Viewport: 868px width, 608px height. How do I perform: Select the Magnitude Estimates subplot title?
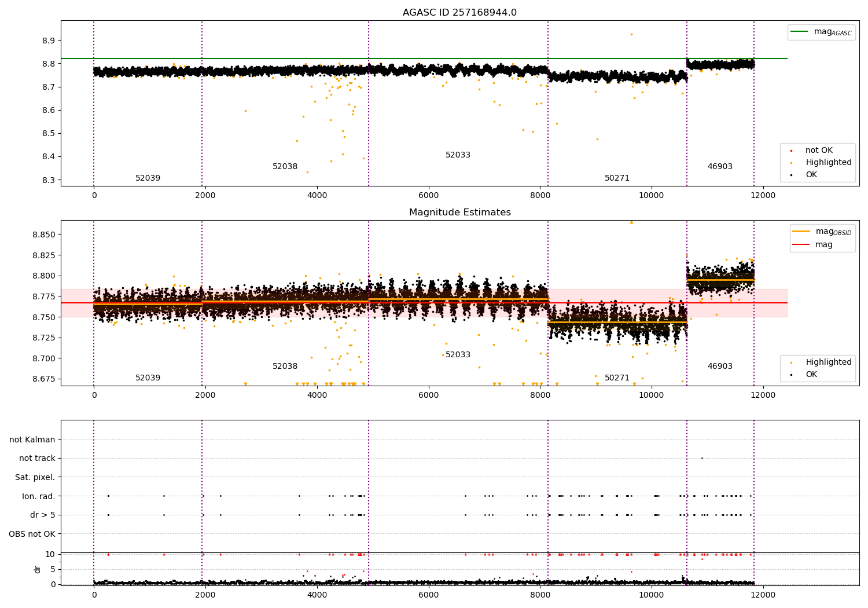point(459,213)
